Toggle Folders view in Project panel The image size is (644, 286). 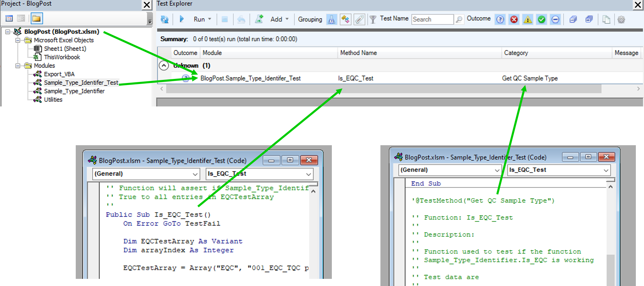click(x=37, y=18)
